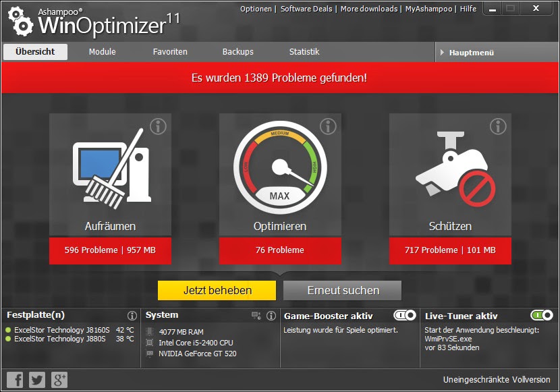Click the 717 Probleme | 101 MB bar
Image resolution: width=560 pixels, height=392 pixels.
450,250
